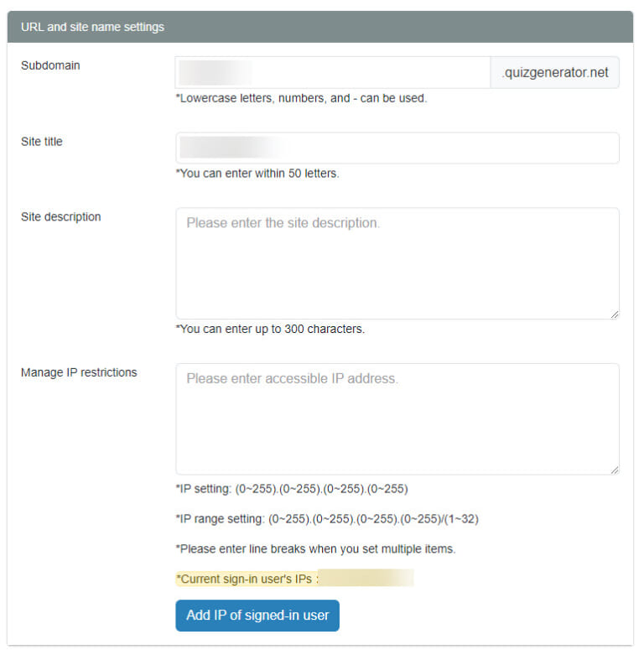Image resolution: width=644 pixels, height=655 pixels.
Task: Click the .quizgenerator.net domain suffix
Action: click(x=554, y=73)
